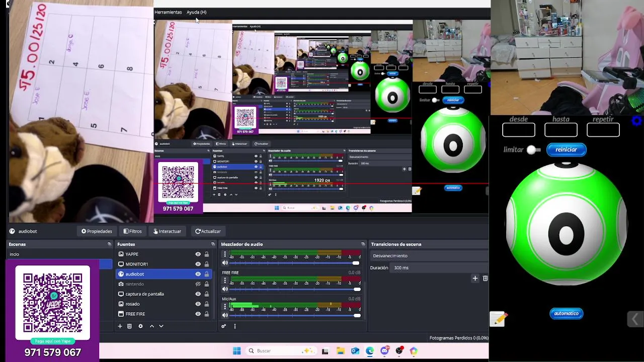This screenshot has height=362, width=644.
Task: Click the hasta input field
Action: (561, 130)
